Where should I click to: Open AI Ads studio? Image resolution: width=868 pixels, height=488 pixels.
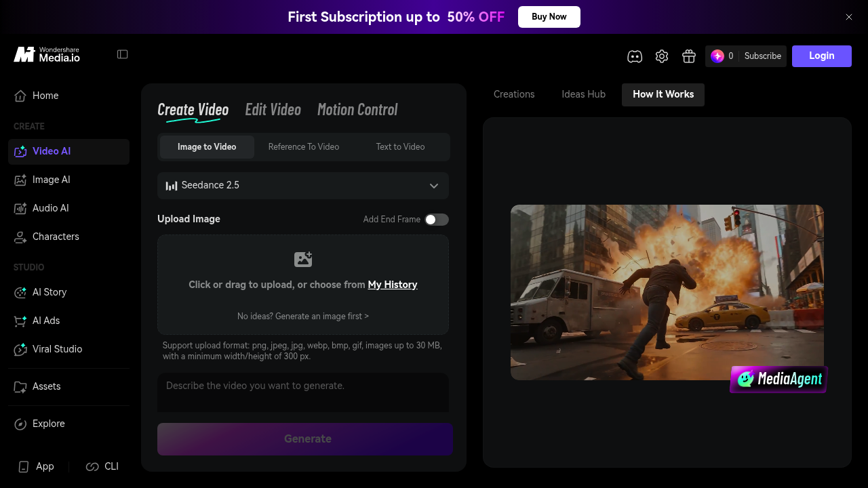(68, 321)
